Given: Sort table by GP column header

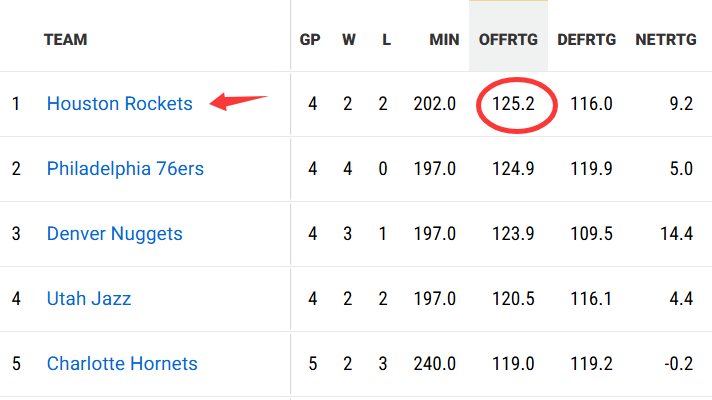Looking at the screenshot, I should pyautogui.click(x=310, y=40).
